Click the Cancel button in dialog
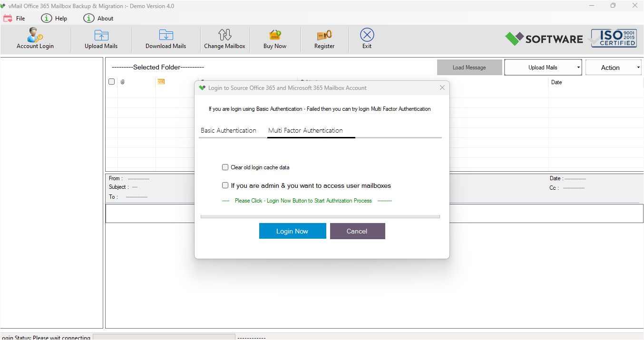 tap(357, 231)
